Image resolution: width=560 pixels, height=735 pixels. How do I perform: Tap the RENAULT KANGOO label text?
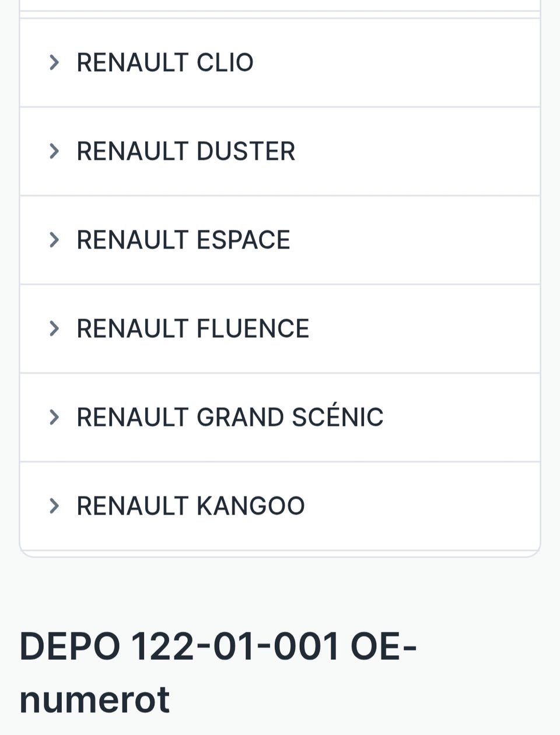191,506
